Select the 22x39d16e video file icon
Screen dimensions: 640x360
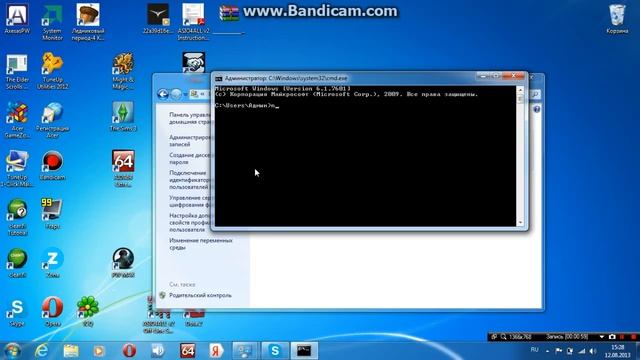[x=158, y=19]
